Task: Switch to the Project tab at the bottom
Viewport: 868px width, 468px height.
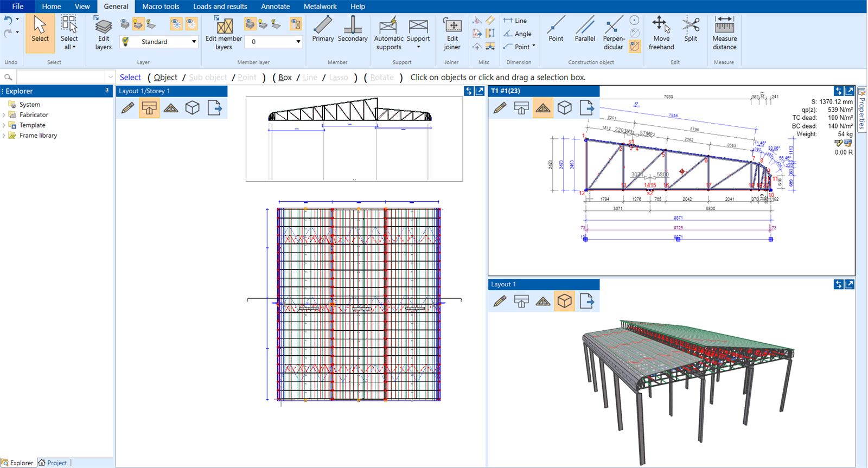Action: [x=53, y=463]
